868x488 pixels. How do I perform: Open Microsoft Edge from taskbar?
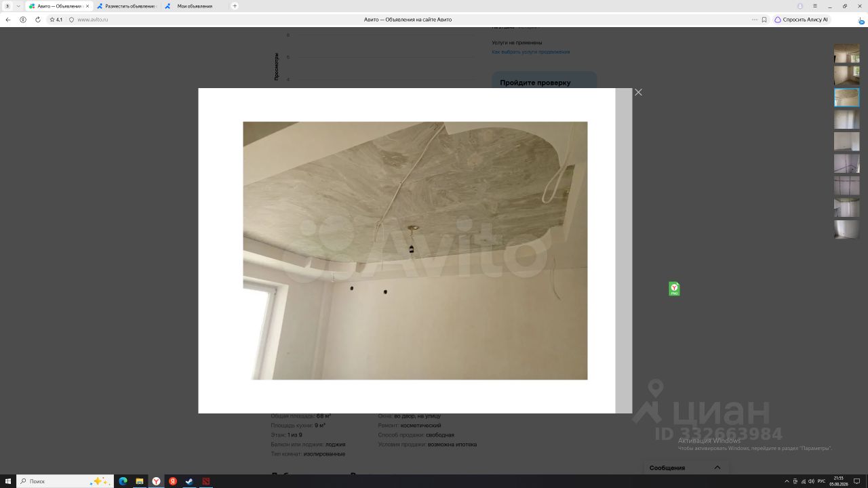(x=123, y=481)
